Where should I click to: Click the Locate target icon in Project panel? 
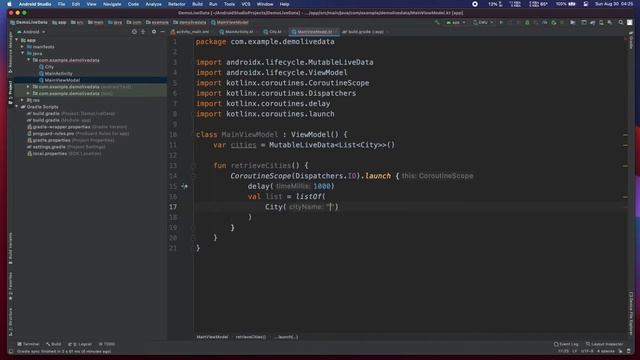(x=134, y=31)
